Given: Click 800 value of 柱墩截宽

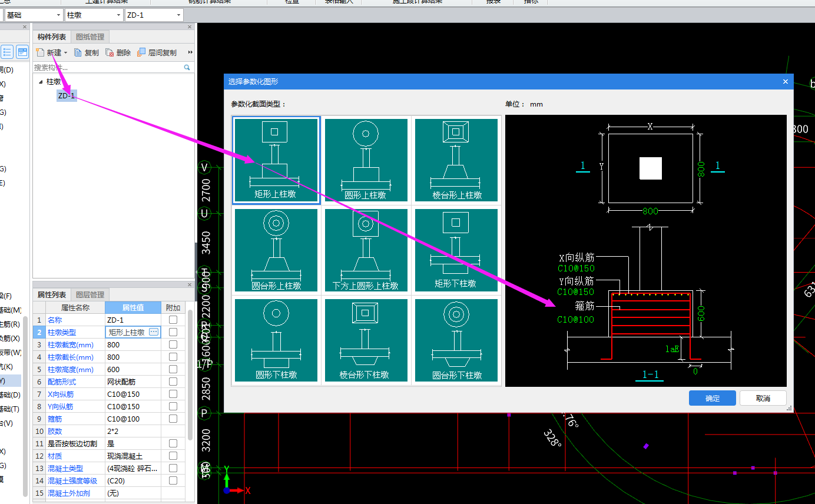Looking at the screenshot, I should [x=133, y=344].
